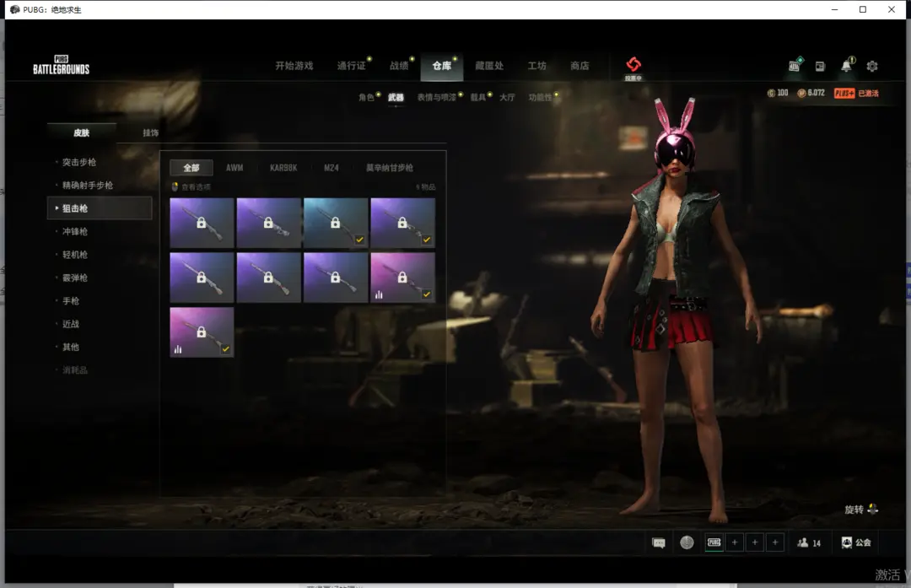Filter skins by KAR98K

(x=283, y=168)
